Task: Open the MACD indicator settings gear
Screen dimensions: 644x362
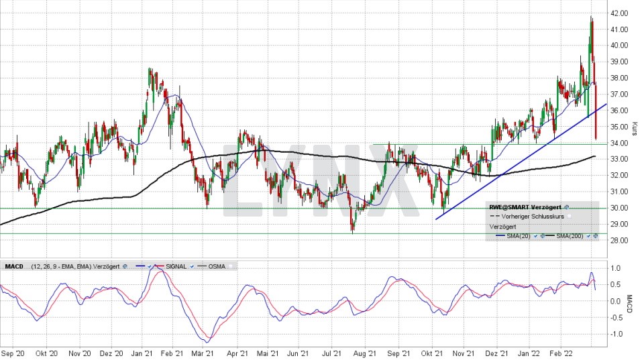Action: [125, 266]
